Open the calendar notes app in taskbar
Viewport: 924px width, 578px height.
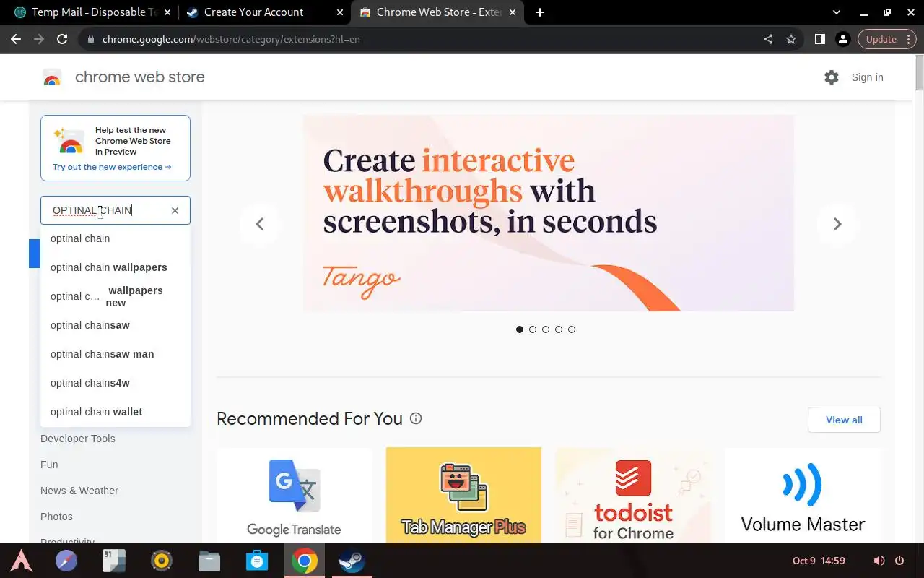point(114,561)
